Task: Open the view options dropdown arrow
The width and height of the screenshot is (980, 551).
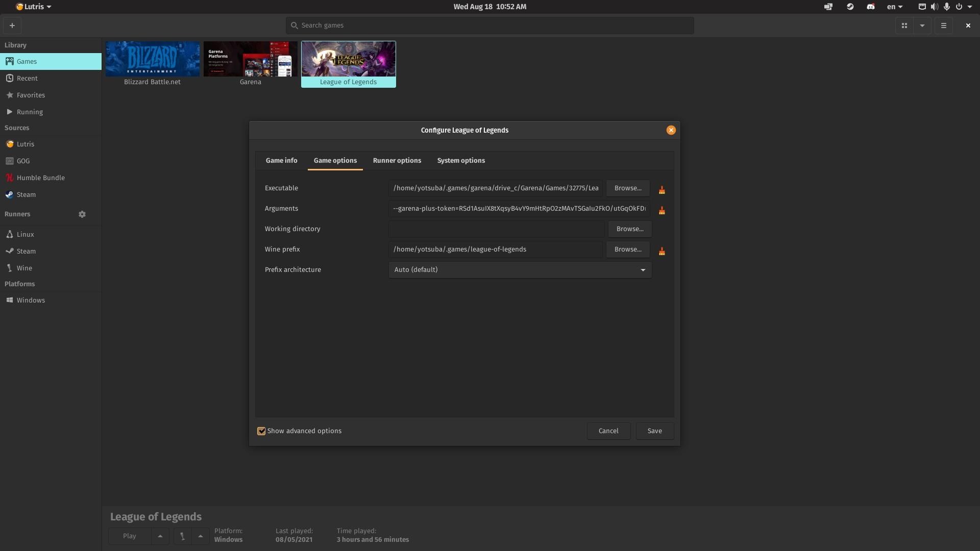Action: [x=922, y=26]
